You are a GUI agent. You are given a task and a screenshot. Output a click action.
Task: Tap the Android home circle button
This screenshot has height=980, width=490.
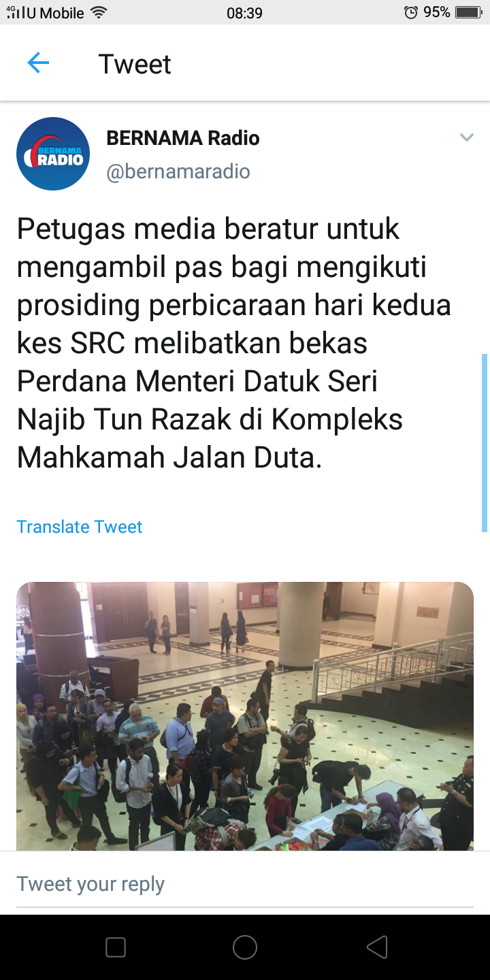click(245, 947)
